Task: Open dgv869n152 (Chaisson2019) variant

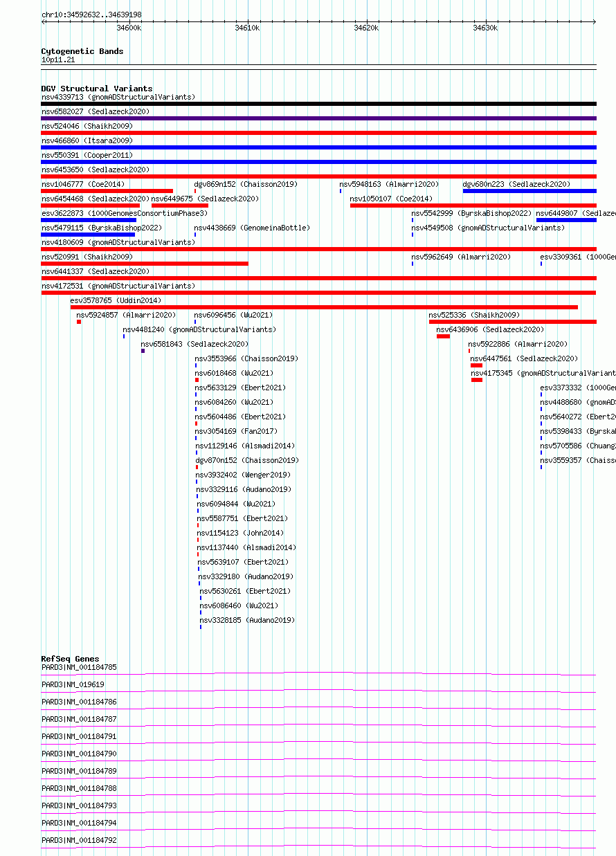Action: (x=246, y=184)
